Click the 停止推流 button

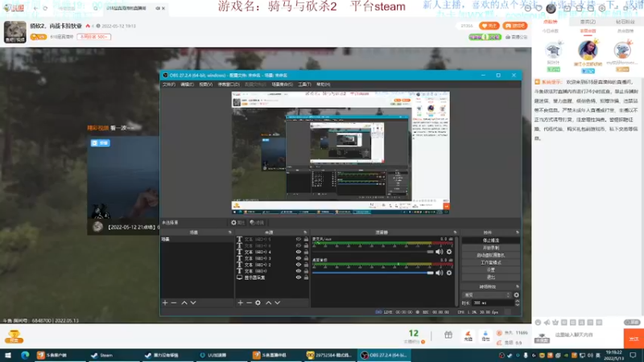click(491, 240)
